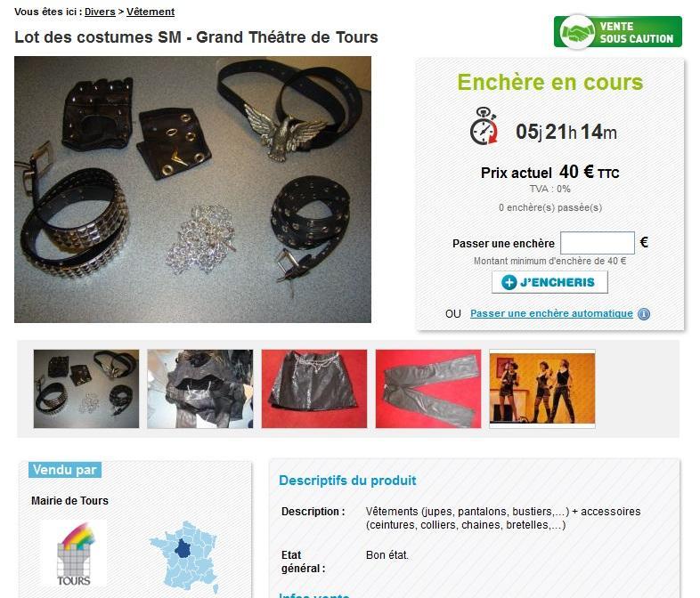Open Passer une enchère automatique link
The width and height of the screenshot is (700, 598).
[x=551, y=313]
